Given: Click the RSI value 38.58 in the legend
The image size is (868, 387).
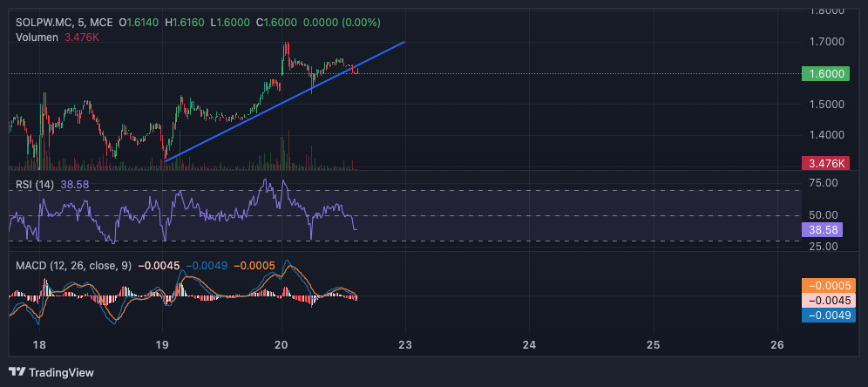Looking at the screenshot, I should pyautogui.click(x=75, y=185).
